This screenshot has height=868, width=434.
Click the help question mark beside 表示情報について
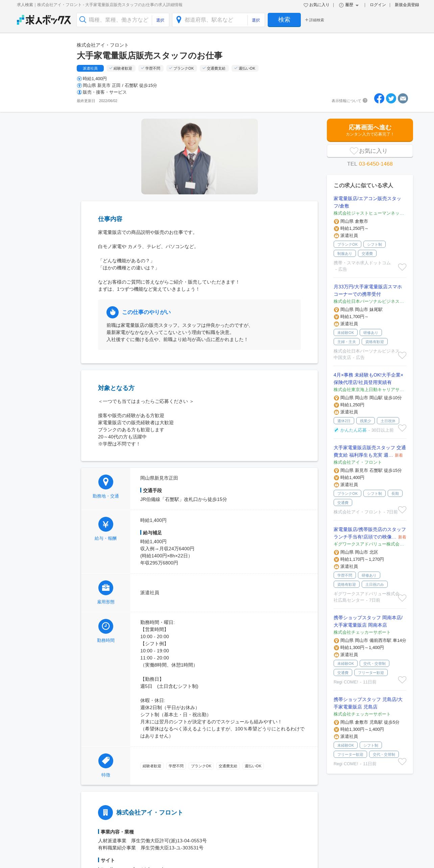tap(365, 100)
